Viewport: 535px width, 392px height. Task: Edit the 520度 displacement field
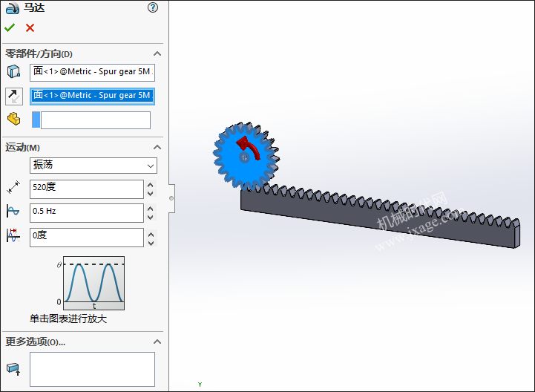[87, 189]
